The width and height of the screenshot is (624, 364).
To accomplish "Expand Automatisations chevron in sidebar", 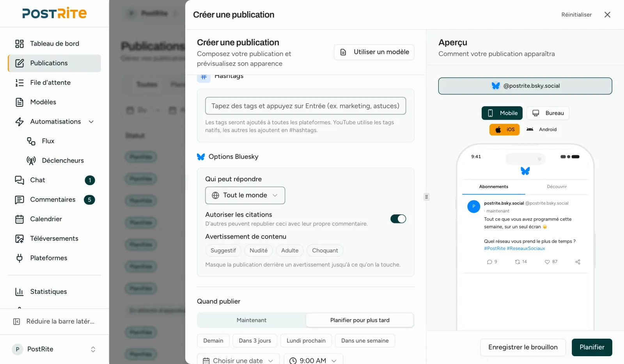I will tap(91, 122).
